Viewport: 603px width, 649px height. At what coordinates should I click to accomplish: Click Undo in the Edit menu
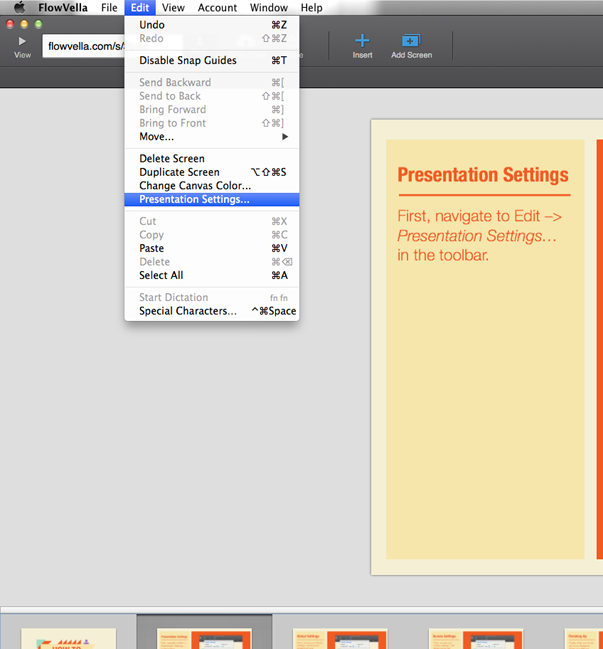tap(152, 25)
